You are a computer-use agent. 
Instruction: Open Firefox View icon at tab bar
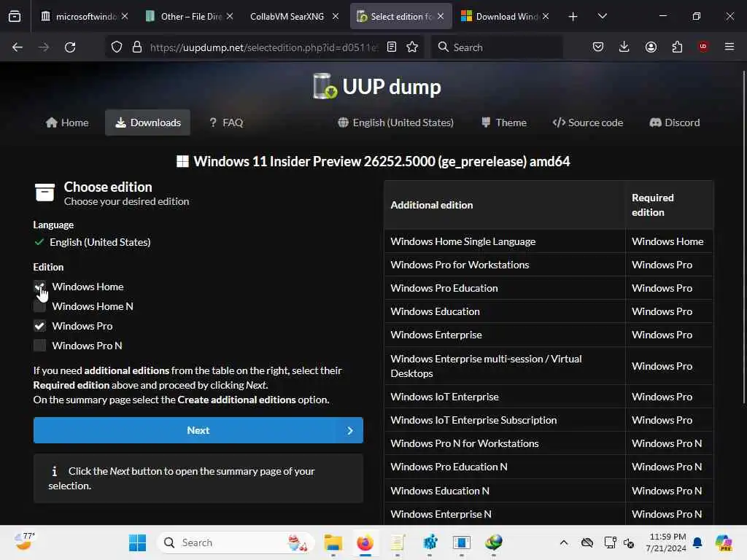(x=15, y=16)
